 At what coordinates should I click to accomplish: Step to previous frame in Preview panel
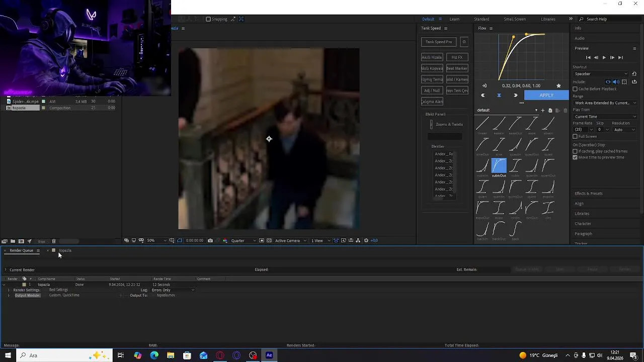point(596,58)
